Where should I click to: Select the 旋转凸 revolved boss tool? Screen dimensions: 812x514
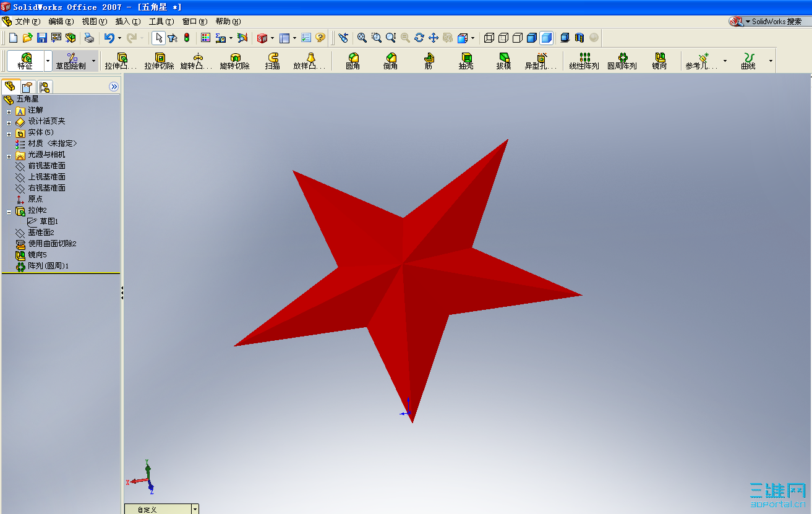pyautogui.click(x=197, y=61)
